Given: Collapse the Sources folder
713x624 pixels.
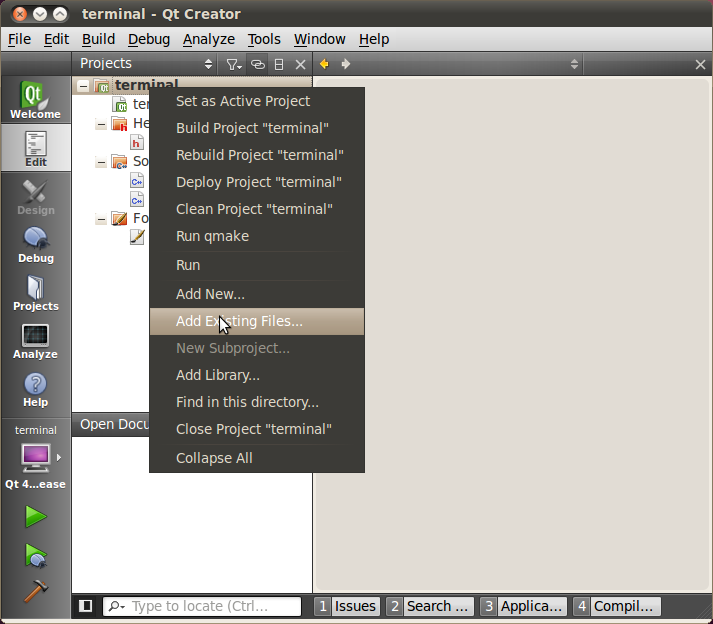Looking at the screenshot, I should pos(101,162).
